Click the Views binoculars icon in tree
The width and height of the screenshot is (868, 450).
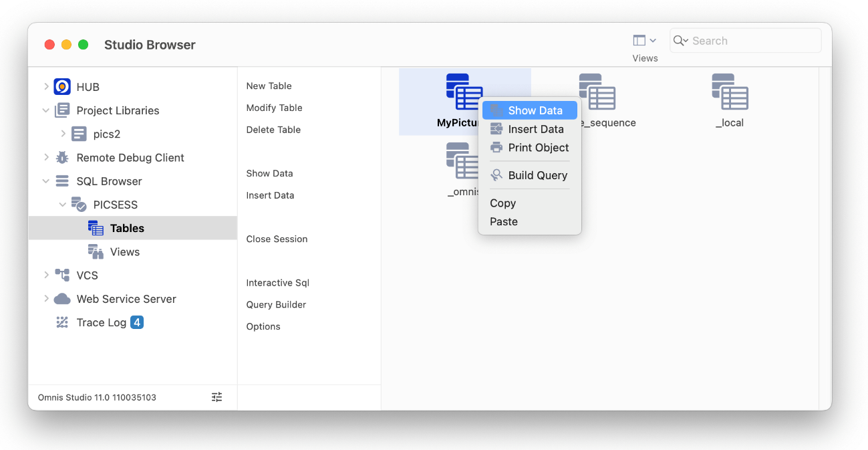(x=96, y=252)
